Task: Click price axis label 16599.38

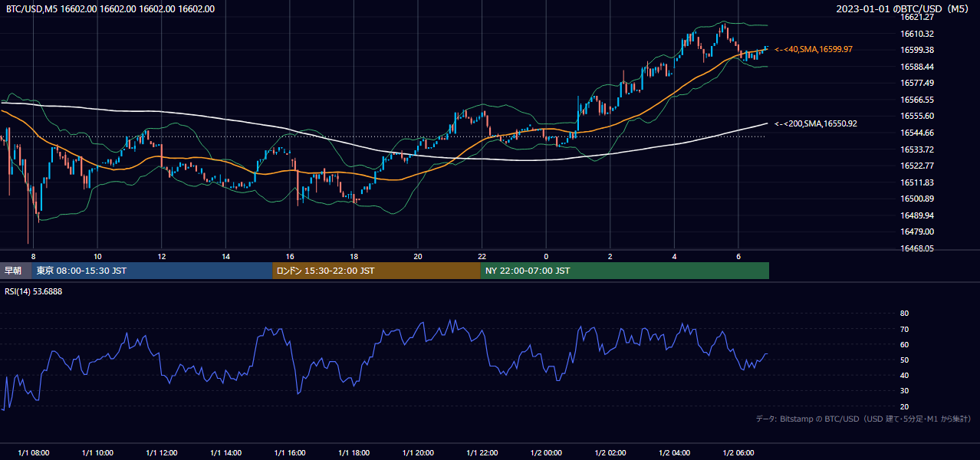Action: click(x=917, y=50)
